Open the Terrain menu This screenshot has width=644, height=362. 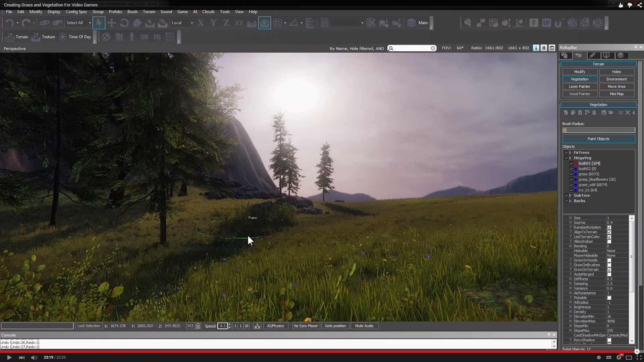[x=149, y=12]
